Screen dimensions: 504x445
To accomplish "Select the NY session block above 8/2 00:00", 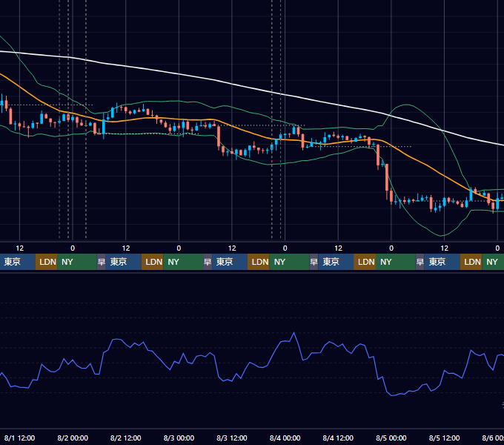I will [x=77, y=262].
